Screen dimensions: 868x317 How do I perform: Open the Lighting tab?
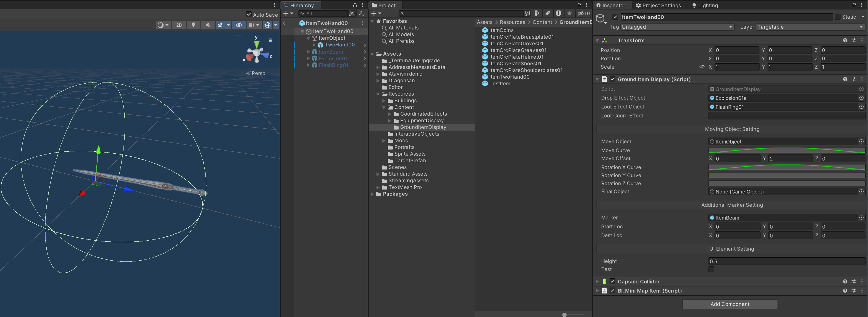[x=705, y=5]
